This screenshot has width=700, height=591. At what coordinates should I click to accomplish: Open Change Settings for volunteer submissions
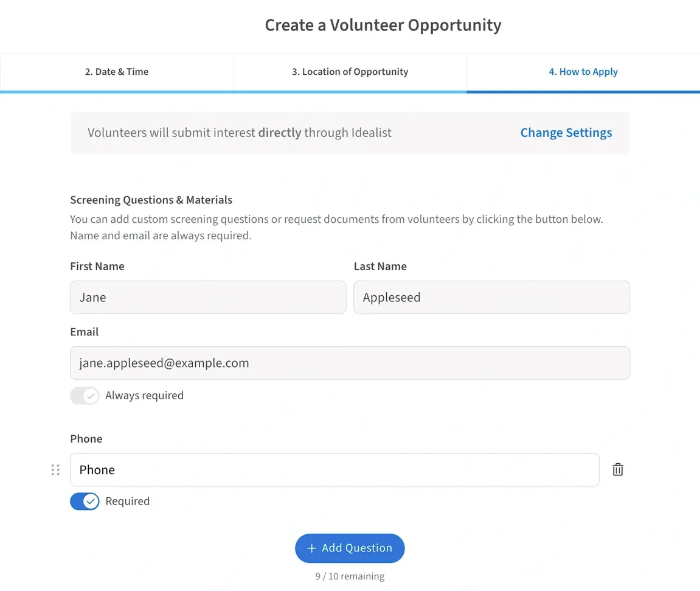coord(566,132)
